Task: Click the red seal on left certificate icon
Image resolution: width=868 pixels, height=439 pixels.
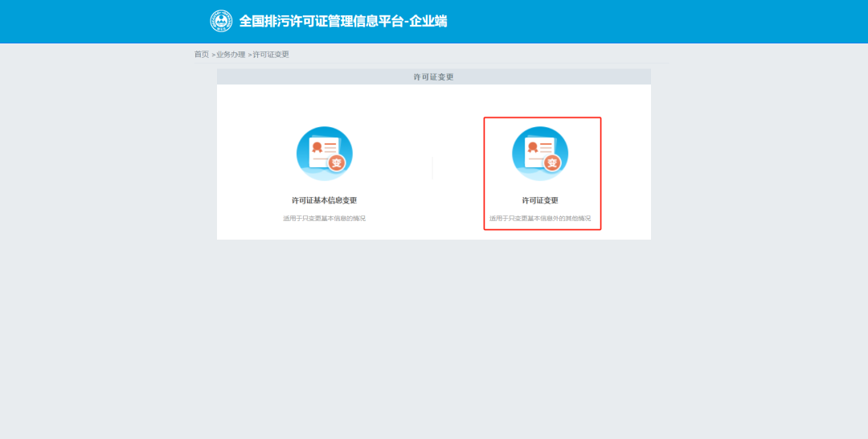Action: coord(316,147)
